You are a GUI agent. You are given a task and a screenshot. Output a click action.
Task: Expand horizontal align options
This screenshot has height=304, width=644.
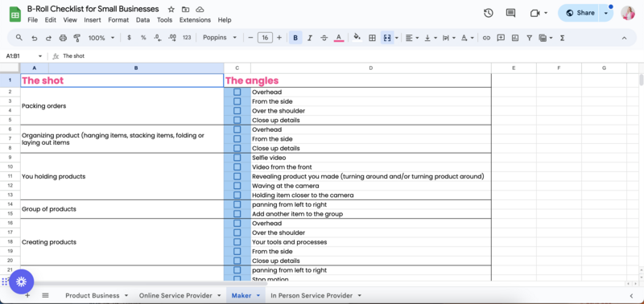point(417,38)
